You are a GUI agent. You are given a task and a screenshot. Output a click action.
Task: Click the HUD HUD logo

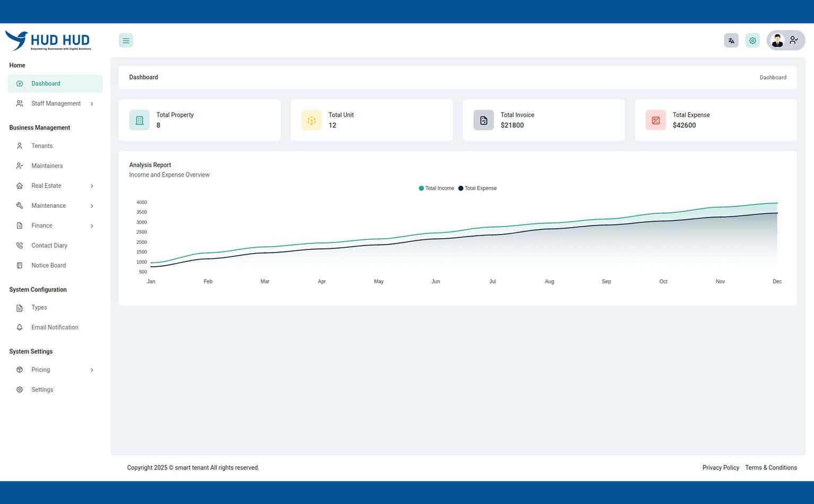[48, 40]
